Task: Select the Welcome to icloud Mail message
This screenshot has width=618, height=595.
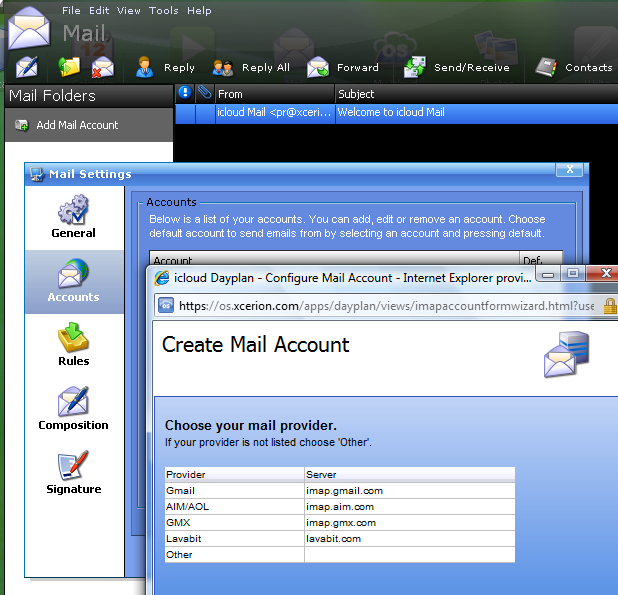Action: (x=396, y=113)
